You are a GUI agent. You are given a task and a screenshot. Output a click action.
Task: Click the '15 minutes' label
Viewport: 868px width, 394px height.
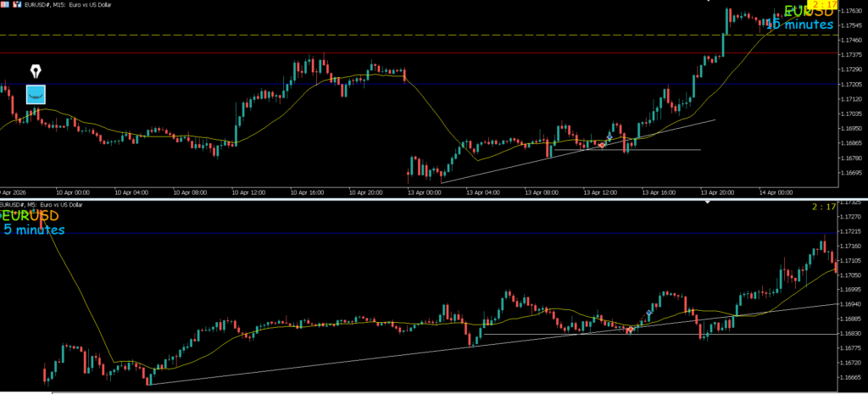799,25
